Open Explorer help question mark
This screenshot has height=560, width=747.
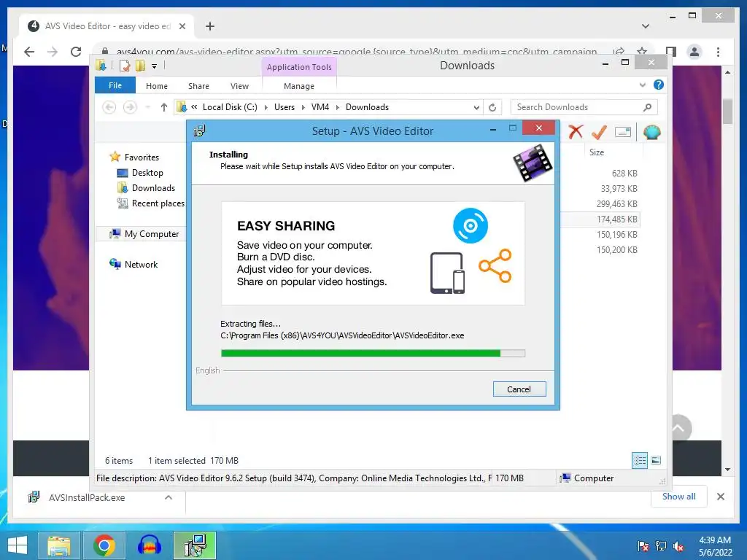coord(659,85)
